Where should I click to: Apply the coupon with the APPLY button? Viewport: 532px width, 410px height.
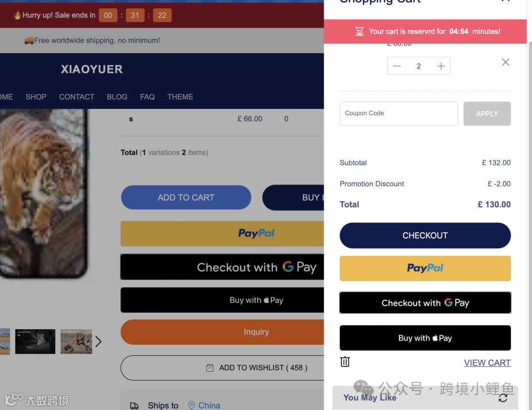(x=487, y=114)
